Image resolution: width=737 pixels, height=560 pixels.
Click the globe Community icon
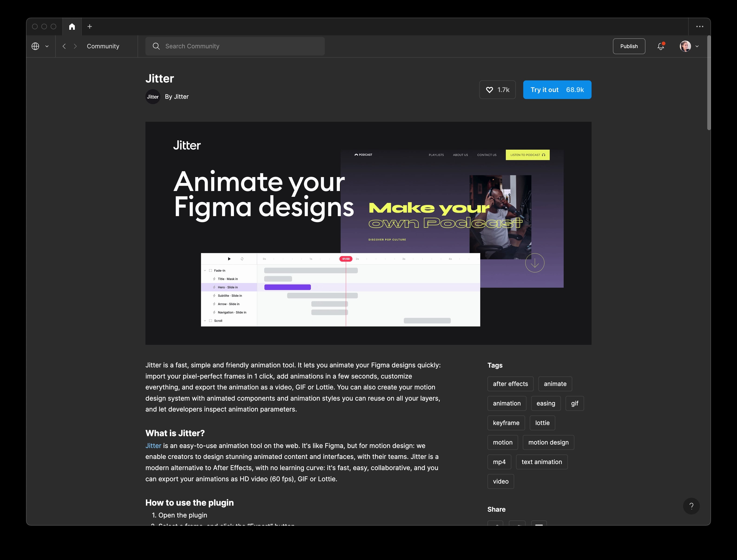click(35, 46)
